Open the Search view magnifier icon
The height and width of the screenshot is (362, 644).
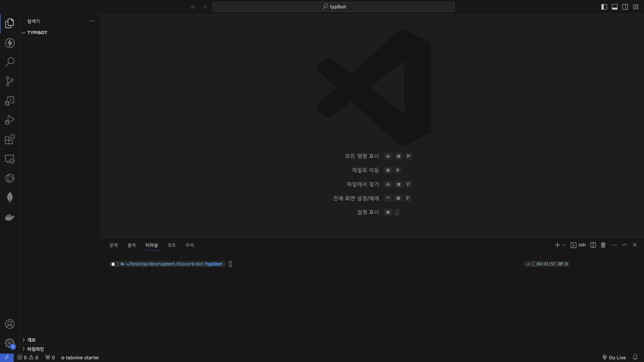[10, 62]
